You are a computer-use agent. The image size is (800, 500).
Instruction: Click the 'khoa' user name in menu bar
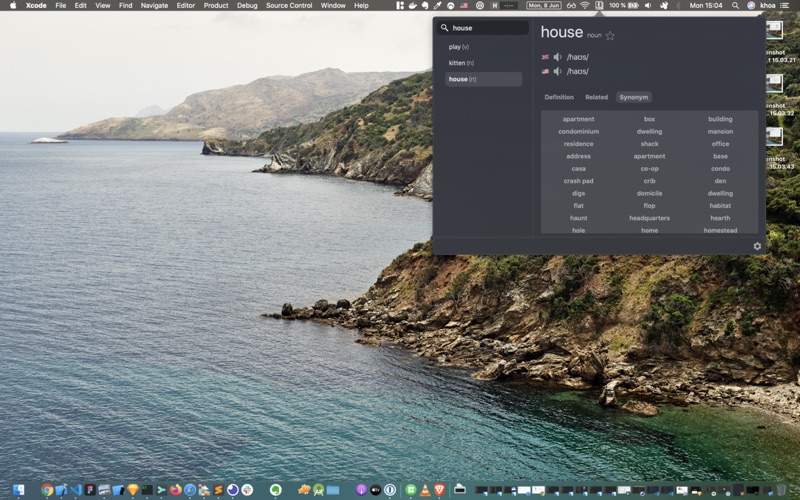[x=767, y=6]
